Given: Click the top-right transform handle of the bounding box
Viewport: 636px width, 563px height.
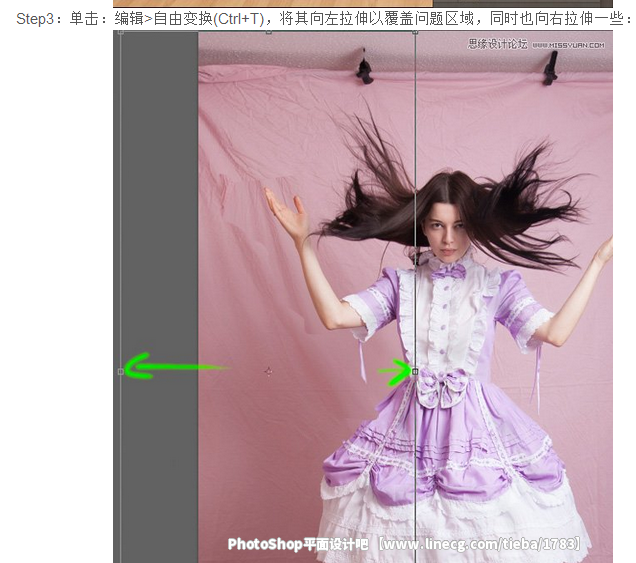Looking at the screenshot, I should 415,32.
